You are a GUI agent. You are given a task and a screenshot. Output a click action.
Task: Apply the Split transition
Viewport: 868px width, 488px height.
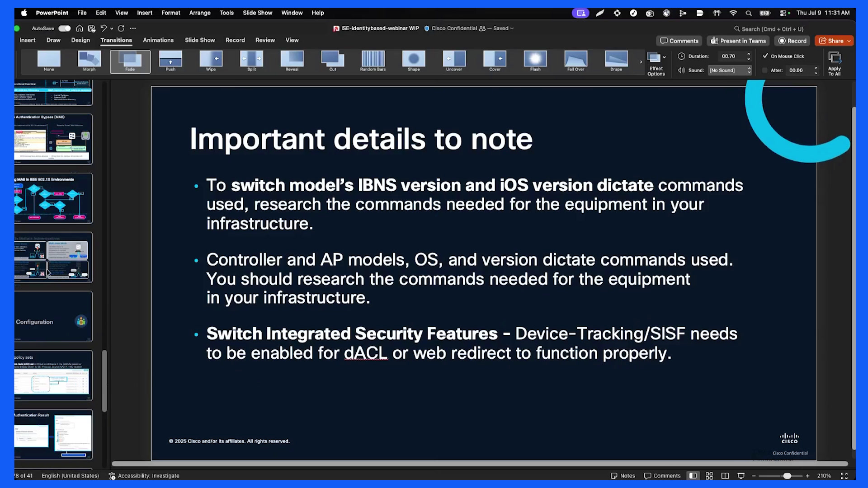tap(251, 61)
